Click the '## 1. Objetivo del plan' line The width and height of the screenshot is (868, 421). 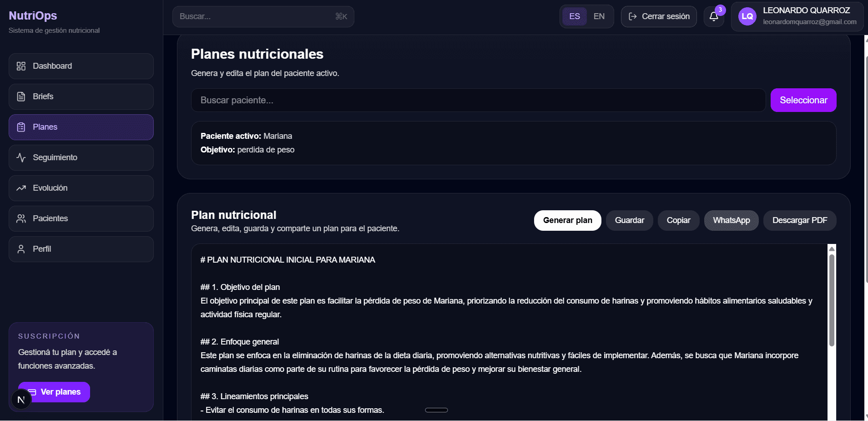pyautogui.click(x=240, y=287)
